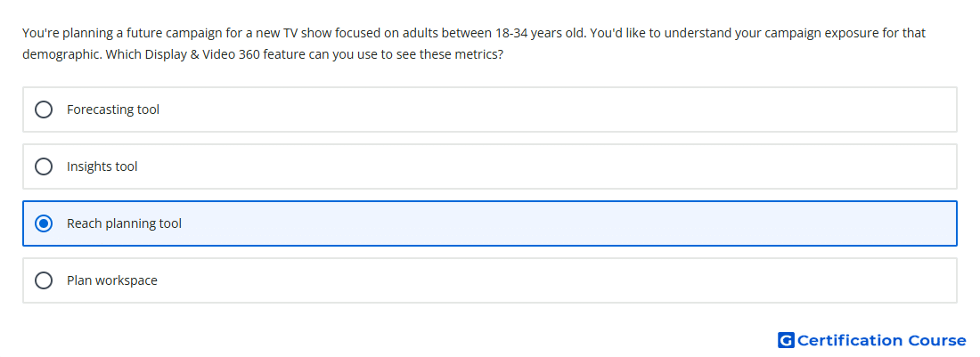The height and width of the screenshot is (357, 980).
Task: Click the blue G logo icon
Action: 786,340
